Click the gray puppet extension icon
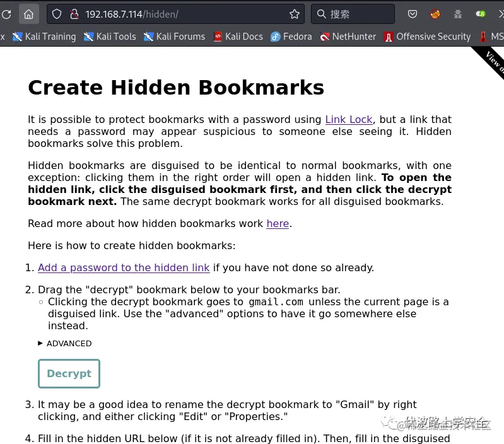504x444 pixels. [x=458, y=14]
